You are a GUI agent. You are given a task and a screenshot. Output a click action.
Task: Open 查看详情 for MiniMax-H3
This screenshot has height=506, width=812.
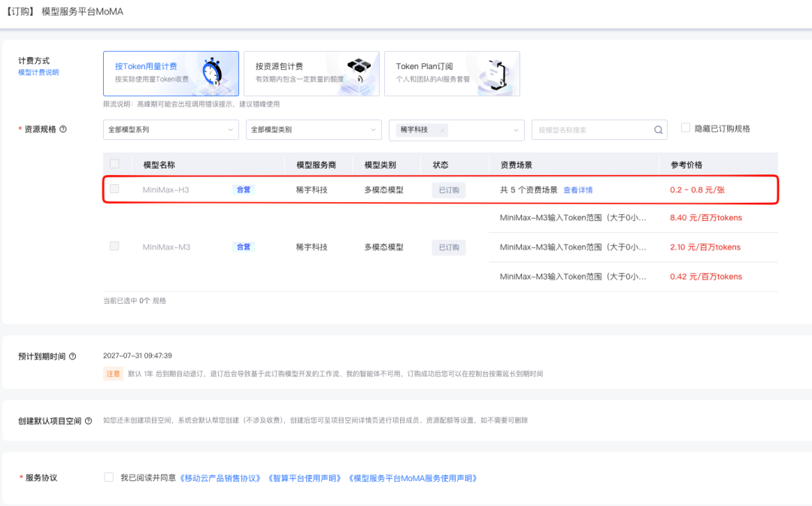pos(578,190)
